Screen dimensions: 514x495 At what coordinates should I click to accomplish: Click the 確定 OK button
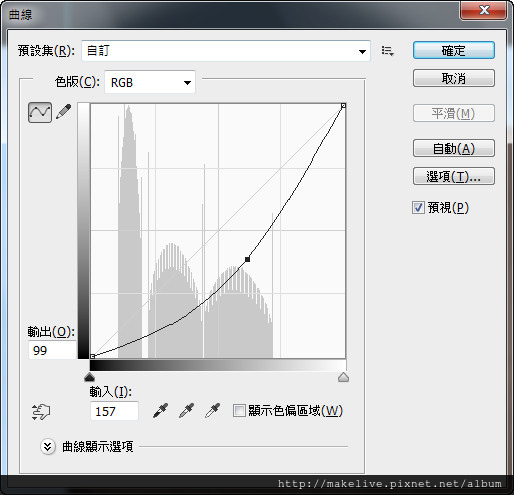point(454,50)
